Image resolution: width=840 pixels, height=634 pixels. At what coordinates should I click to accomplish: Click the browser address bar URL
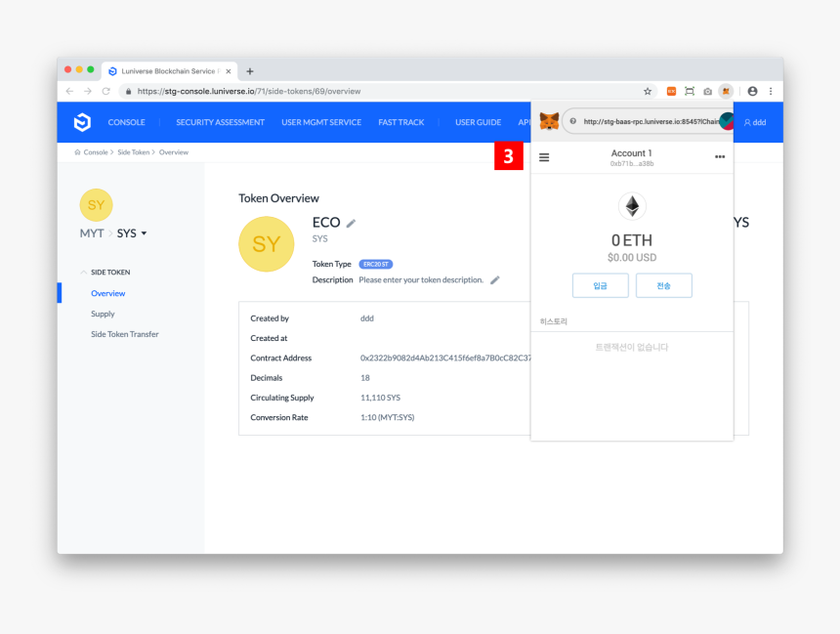coord(249,91)
